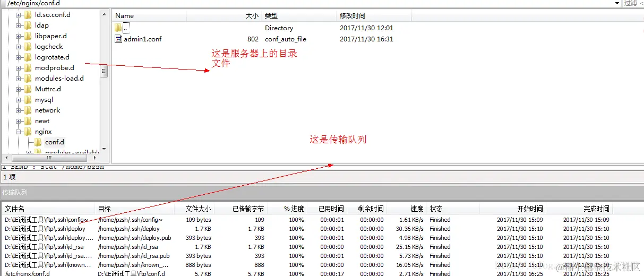This screenshot has width=644, height=276.
Task: Select the admin1.conf file name
Action: click(x=143, y=39)
